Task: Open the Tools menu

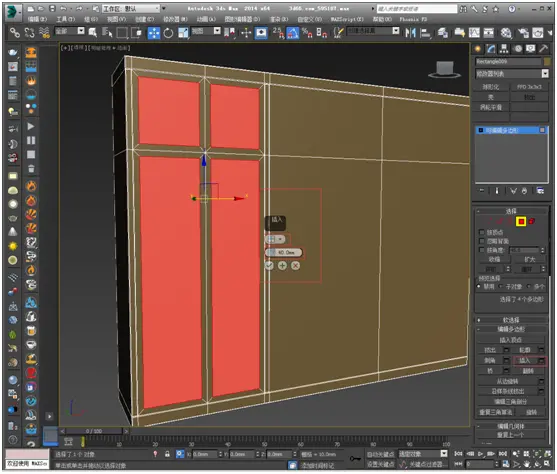Action: pos(66,19)
